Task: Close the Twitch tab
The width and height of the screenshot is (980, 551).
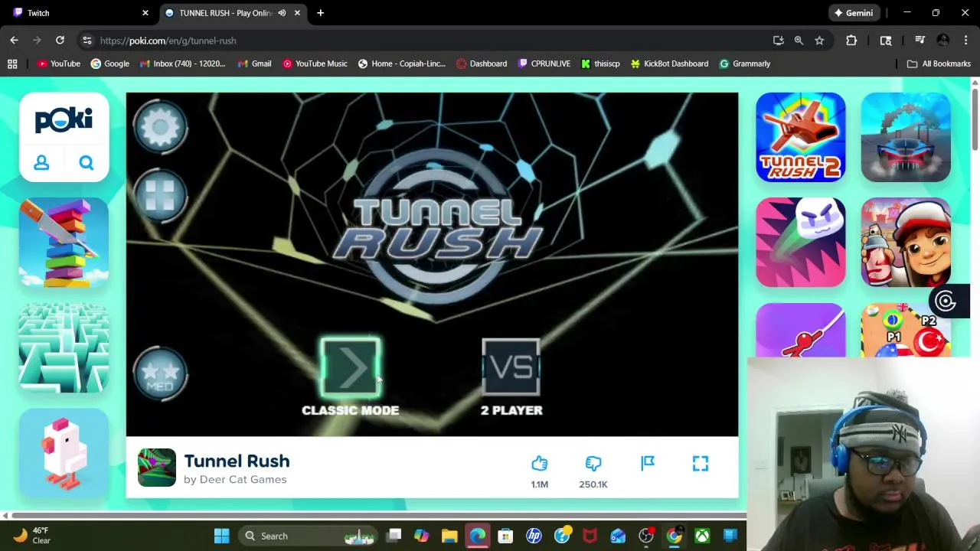Action: click(145, 13)
